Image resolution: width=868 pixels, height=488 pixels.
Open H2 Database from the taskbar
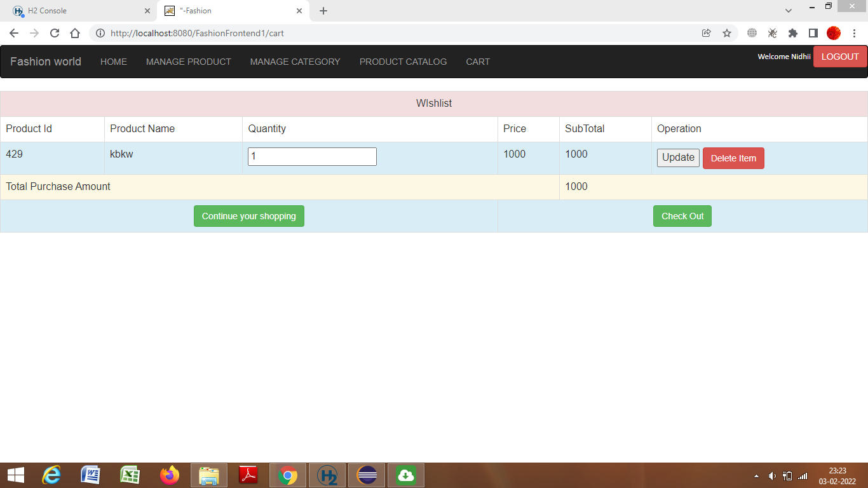coord(327,475)
